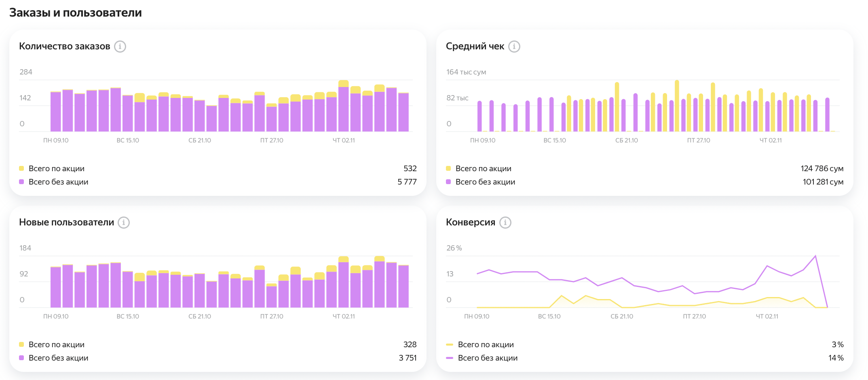Image resolution: width=868 pixels, height=380 pixels.
Task: Click the '124 786 сум' value
Action: click(x=822, y=168)
